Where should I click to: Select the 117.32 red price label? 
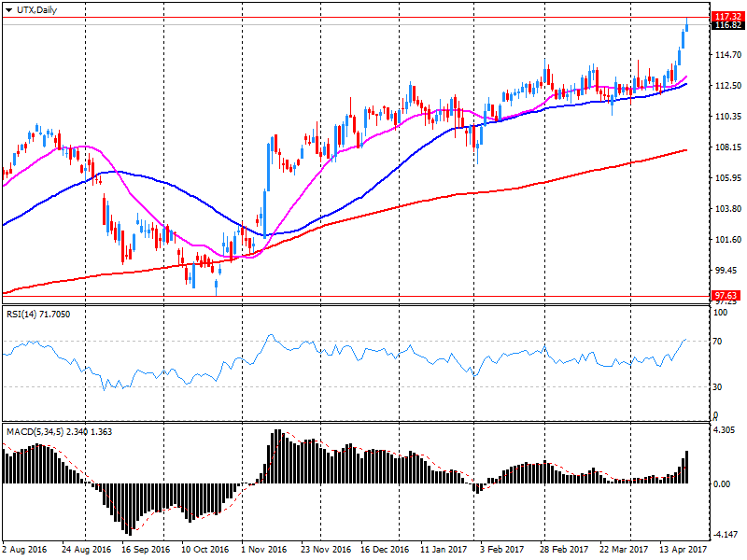pos(728,17)
